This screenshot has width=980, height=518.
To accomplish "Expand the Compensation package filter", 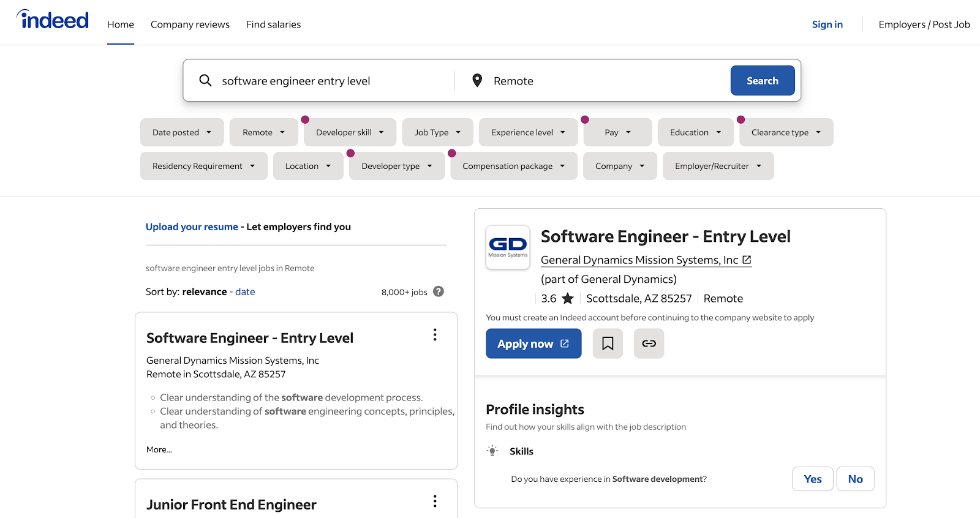I will 514,166.
